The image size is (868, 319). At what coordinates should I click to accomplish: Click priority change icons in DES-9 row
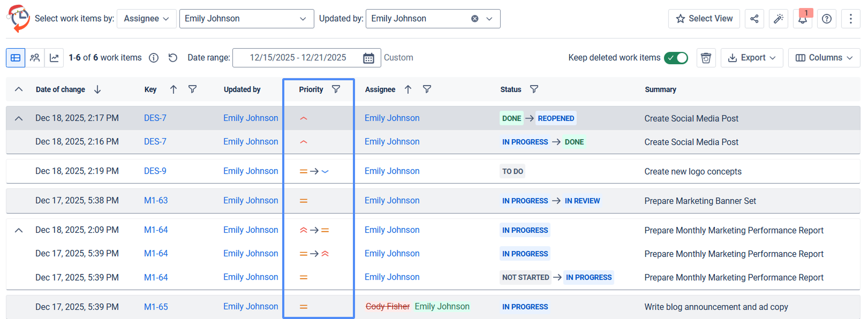[x=314, y=171]
